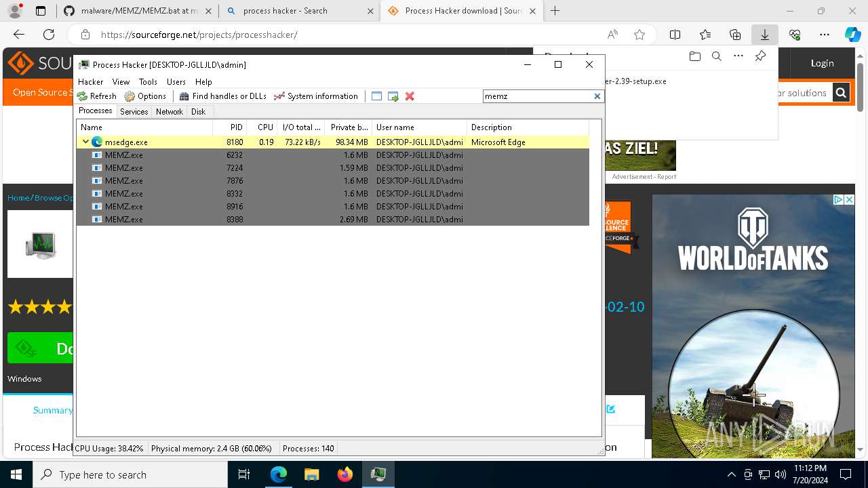The height and width of the screenshot is (488, 868).
Task: Open Edge settings and more menu
Action: click(825, 35)
